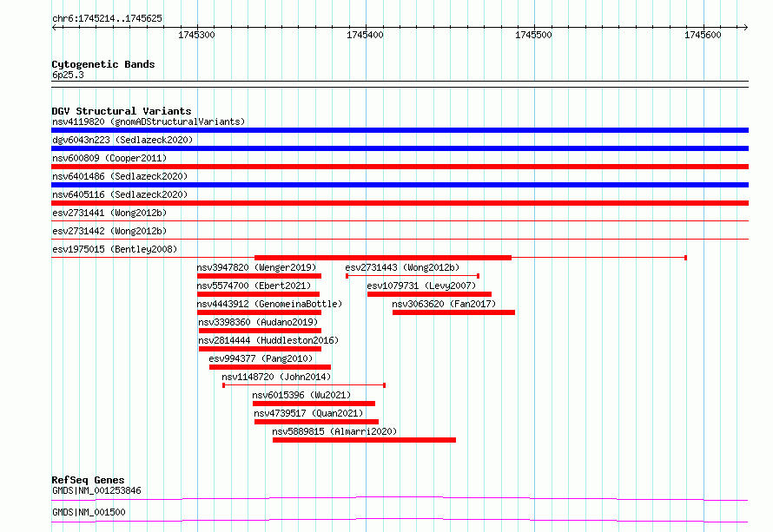Screen dimensions: 773x532
Task: Click the thick red bar of esv1975015
Action: (x=383, y=258)
